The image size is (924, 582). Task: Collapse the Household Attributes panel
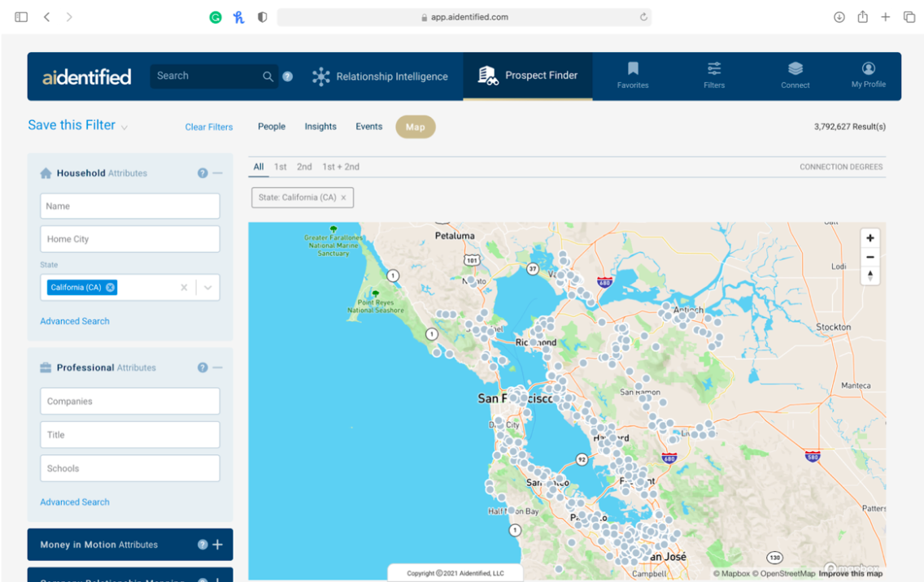pyautogui.click(x=218, y=173)
